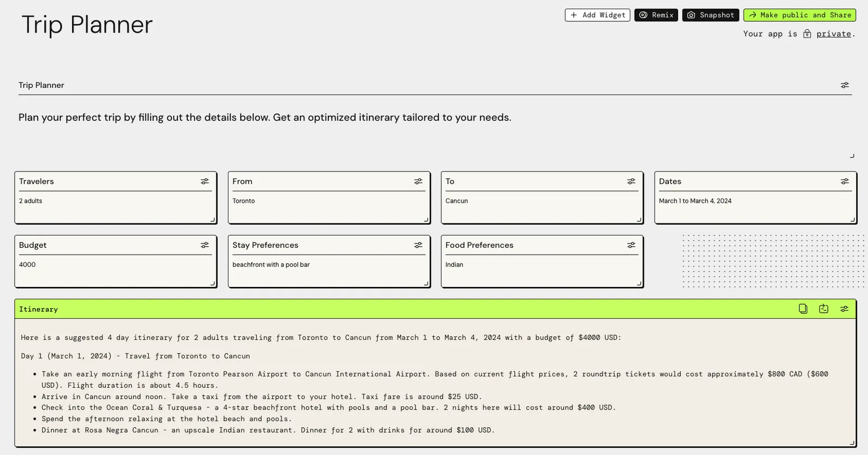Click Make public and Share

click(800, 15)
